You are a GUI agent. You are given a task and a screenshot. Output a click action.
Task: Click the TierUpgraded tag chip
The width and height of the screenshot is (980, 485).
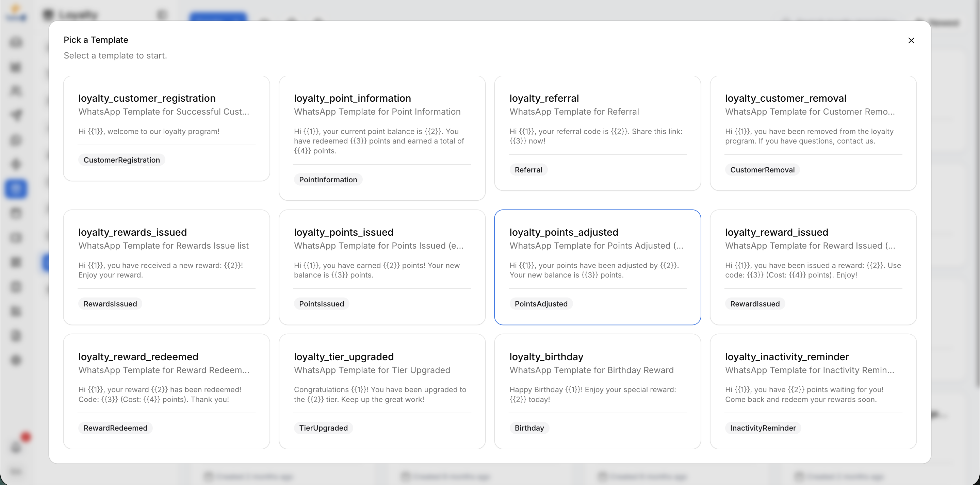[x=323, y=428]
